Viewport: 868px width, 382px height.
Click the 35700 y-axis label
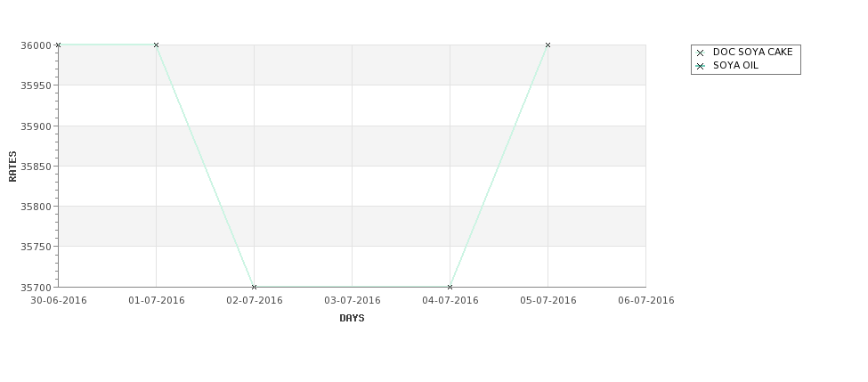pyautogui.click(x=36, y=288)
